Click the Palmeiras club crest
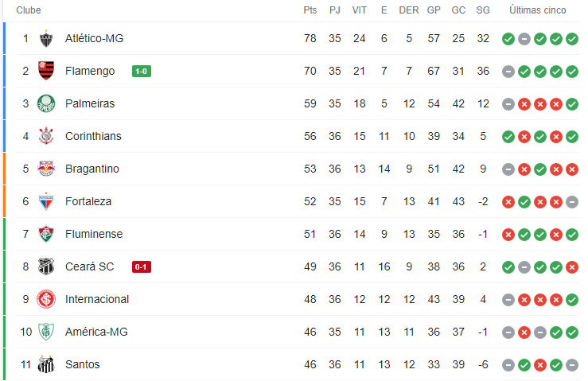Image resolution: width=588 pixels, height=381 pixels. 46,103
